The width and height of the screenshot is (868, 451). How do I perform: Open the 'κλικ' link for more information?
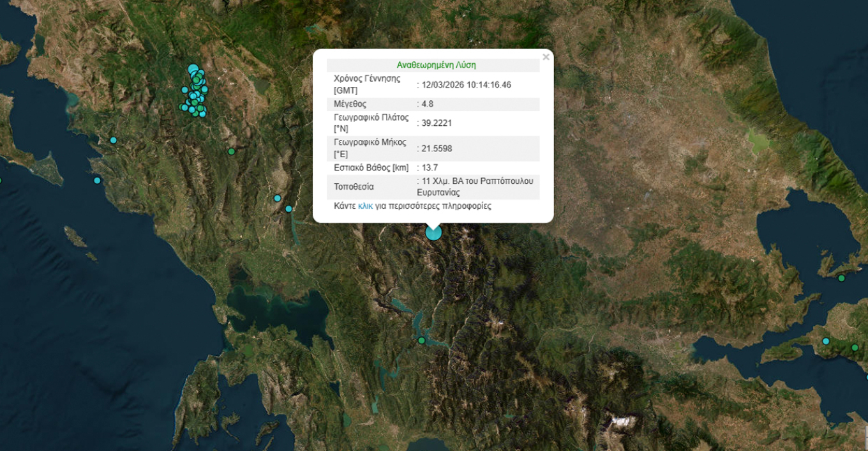click(x=365, y=206)
